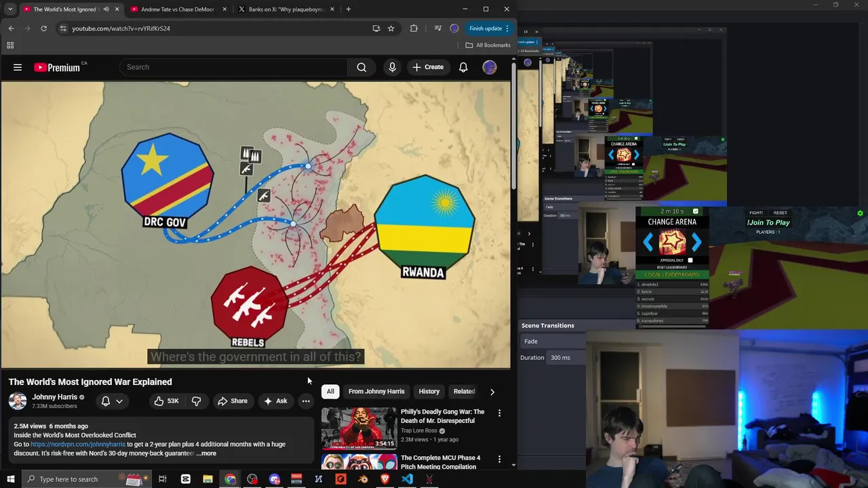Open Complete MCU Phase 4 thumbnail
868x488 pixels.
[359, 462]
